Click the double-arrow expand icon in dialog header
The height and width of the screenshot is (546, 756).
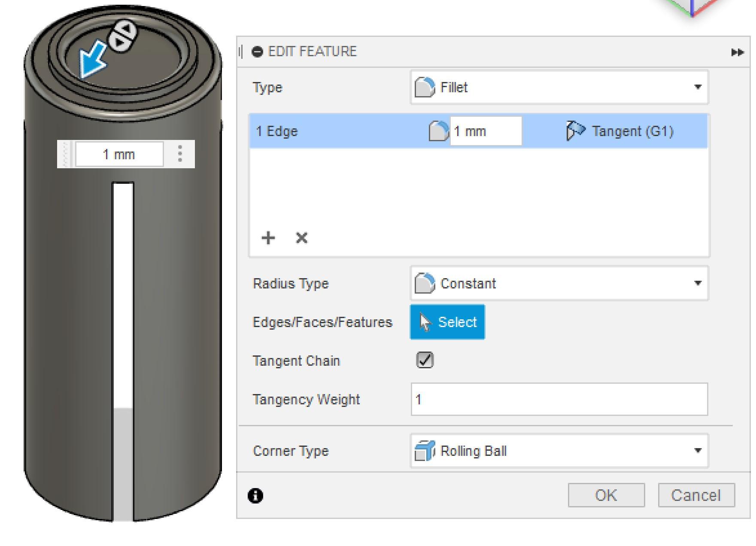pos(737,52)
